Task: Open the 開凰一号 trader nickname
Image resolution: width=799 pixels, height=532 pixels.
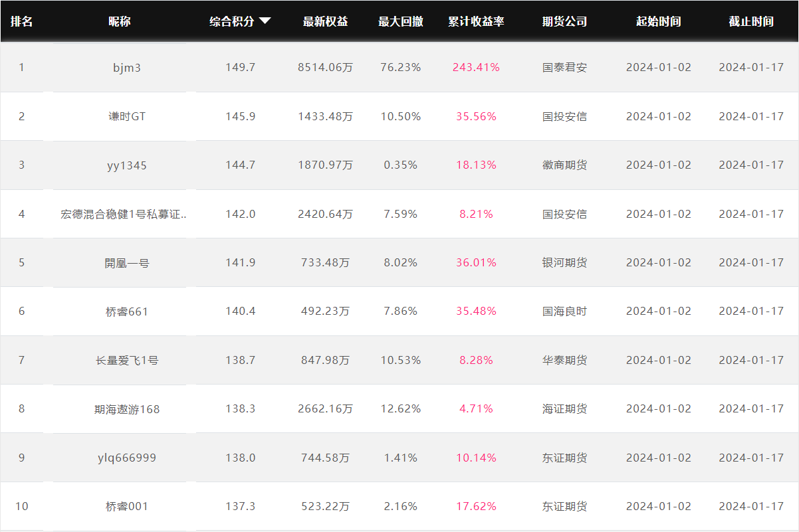Action: pyautogui.click(x=126, y=263)
